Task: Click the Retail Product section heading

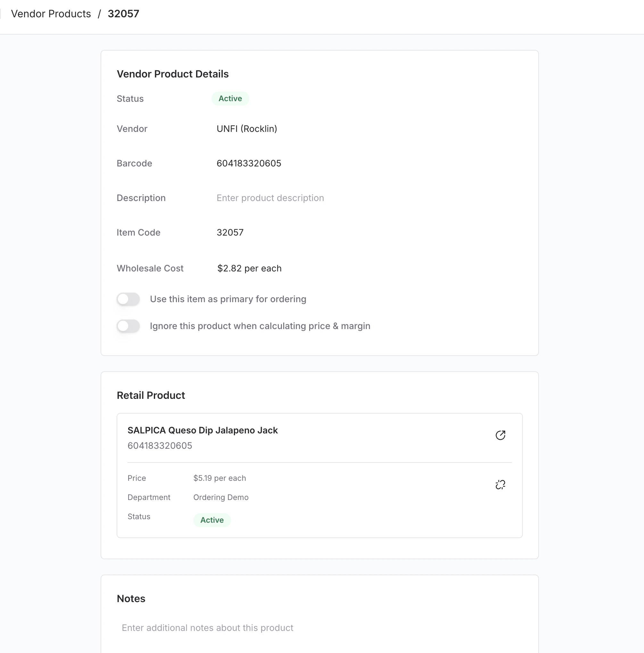Action: point(151,395)
